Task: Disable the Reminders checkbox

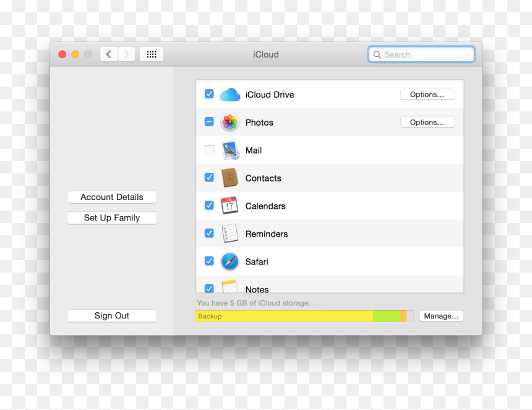Action: tap(209, 233)
